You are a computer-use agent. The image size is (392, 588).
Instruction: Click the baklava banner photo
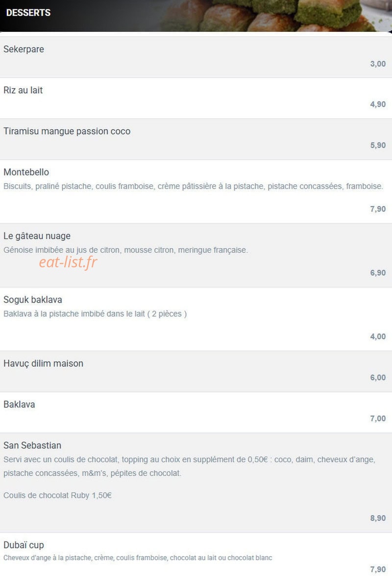pos(274,16)
